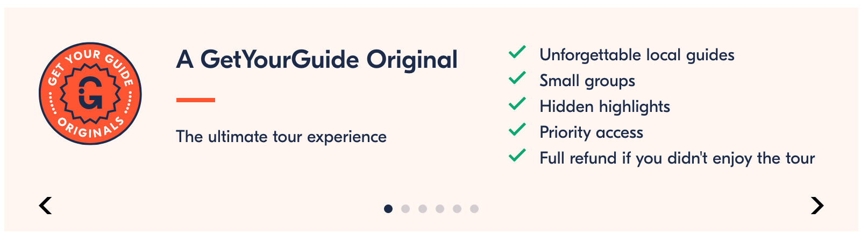Select the second carousel dot indicator

click(405, 209)
